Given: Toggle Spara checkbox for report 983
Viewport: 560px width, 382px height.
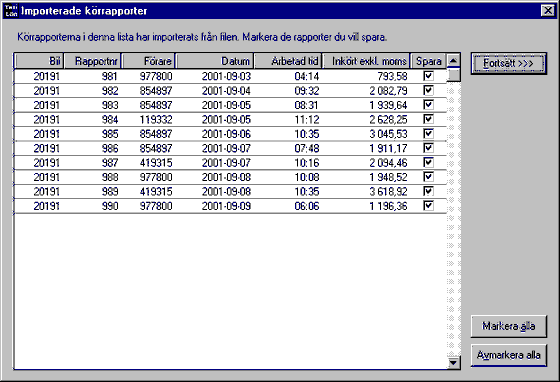Looking at the screenshot, I should [x=428, y=105].
